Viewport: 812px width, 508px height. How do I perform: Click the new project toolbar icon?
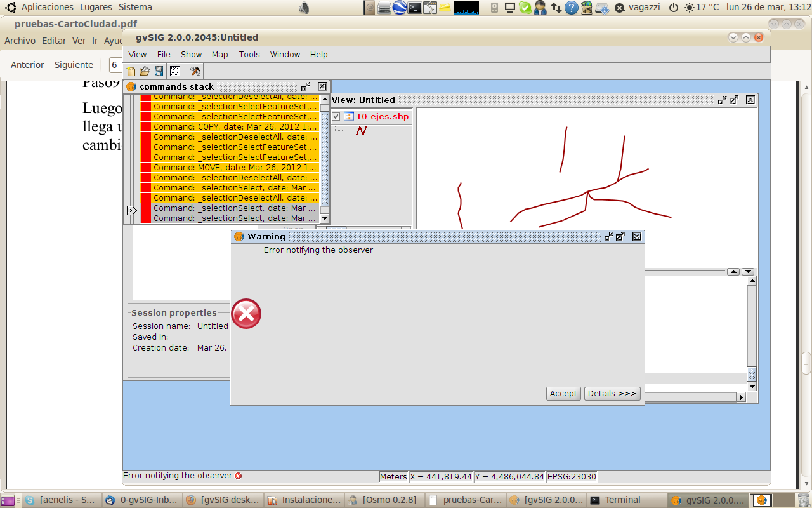click(x=131, y=71)
